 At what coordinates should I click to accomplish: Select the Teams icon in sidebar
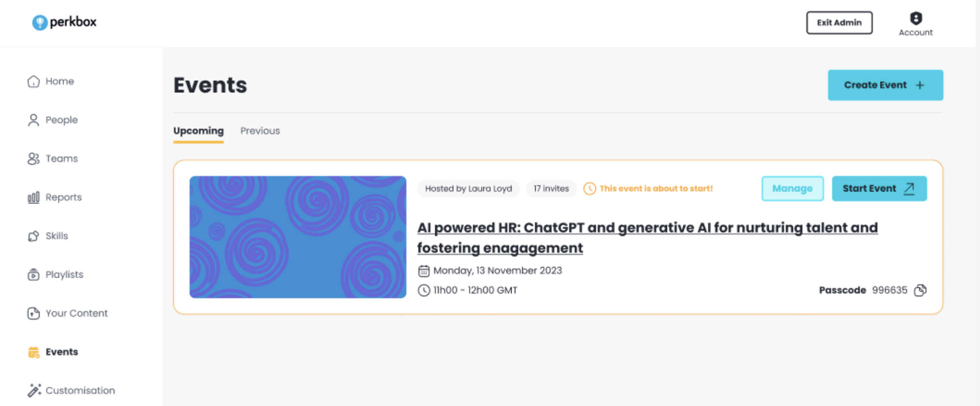pyautogui.click(x=33, y=159)
